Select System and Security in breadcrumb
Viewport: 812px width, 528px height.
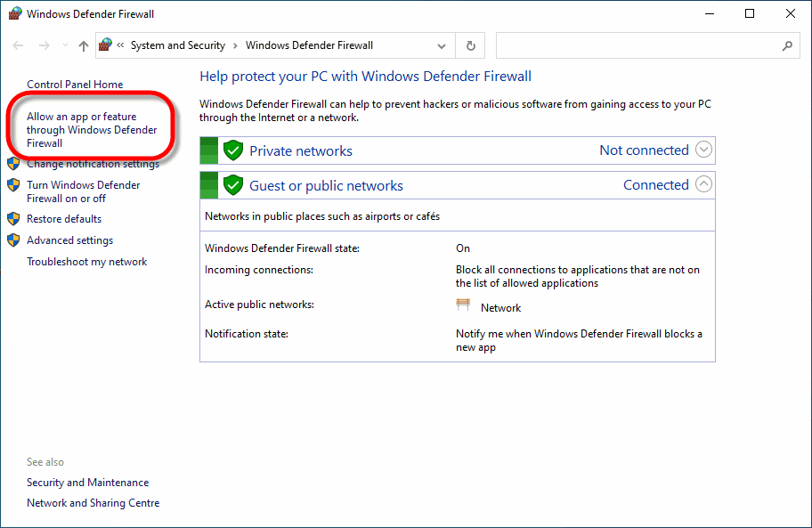coord(177,45)
